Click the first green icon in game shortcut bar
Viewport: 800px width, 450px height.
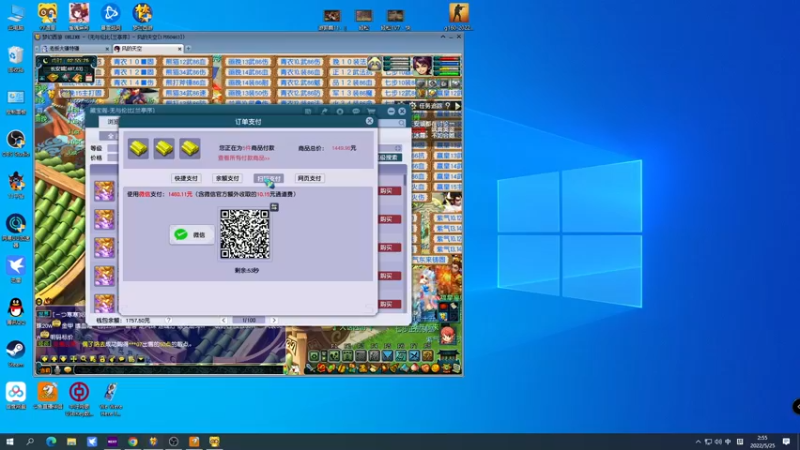(x=314, y=356)
